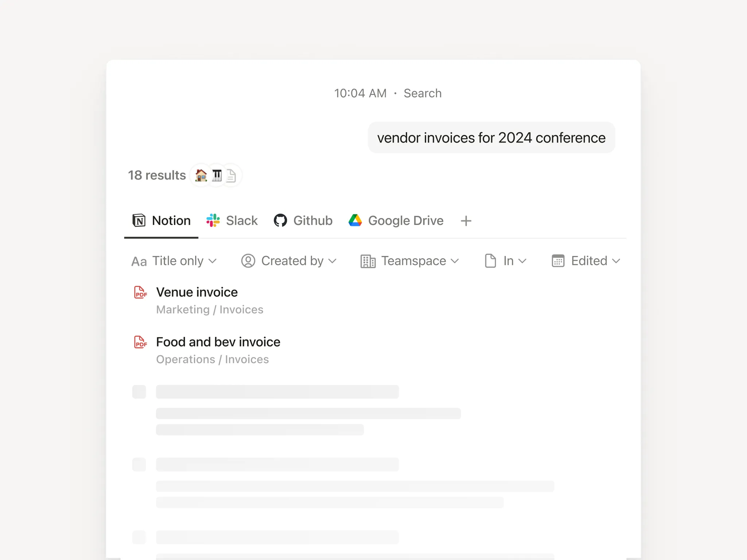The width and height of the screenshot is (747, 560).
Task: Open the Title only filter dropdown
Action: 174,261
